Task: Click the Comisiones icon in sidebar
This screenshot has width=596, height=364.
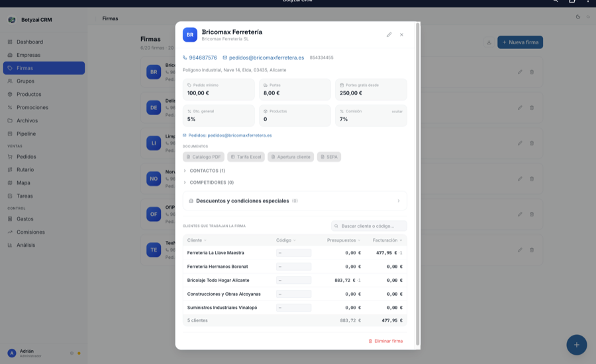Action: coord(10,232)
